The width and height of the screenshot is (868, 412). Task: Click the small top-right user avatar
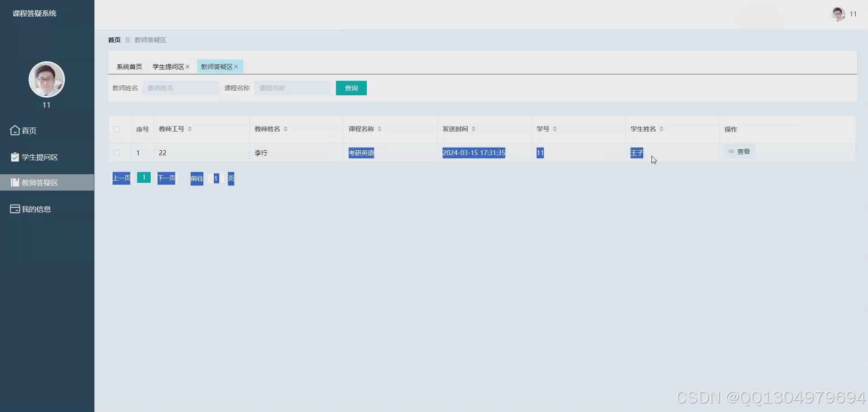coord(838,14)
